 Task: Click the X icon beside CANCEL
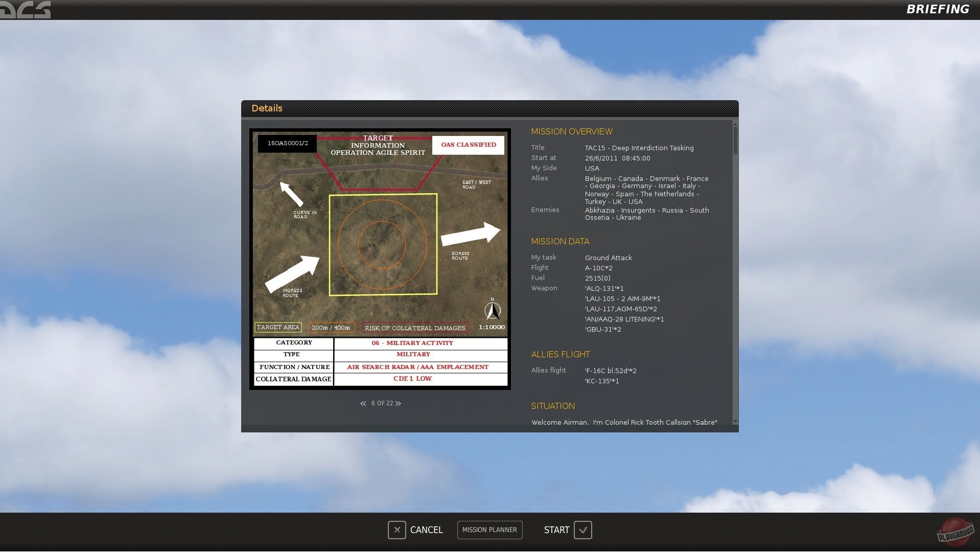coord(396,530)
